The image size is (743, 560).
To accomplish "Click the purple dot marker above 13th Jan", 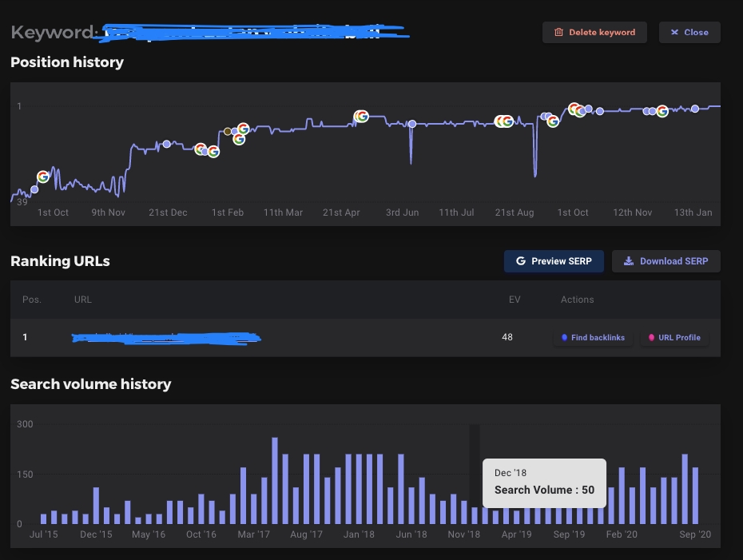I will click(695, 109).
